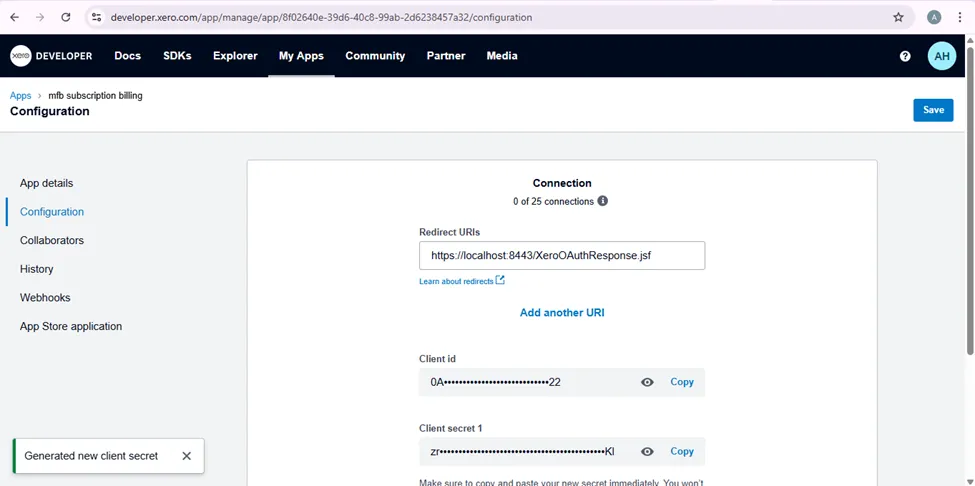Go to Explorer in the top navigation

pyautogui.click(x=235, y=56)
